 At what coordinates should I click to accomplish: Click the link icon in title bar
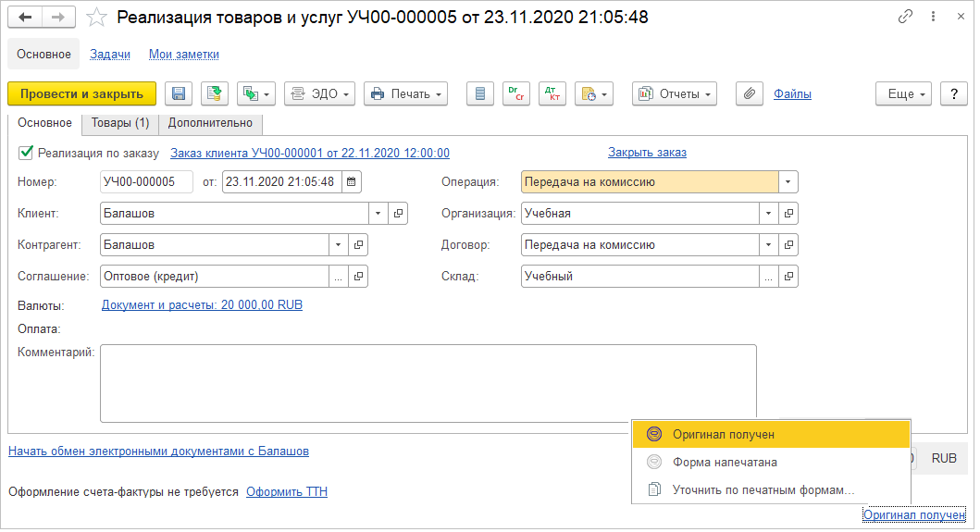pyautogui.click(x=904, y=18)
